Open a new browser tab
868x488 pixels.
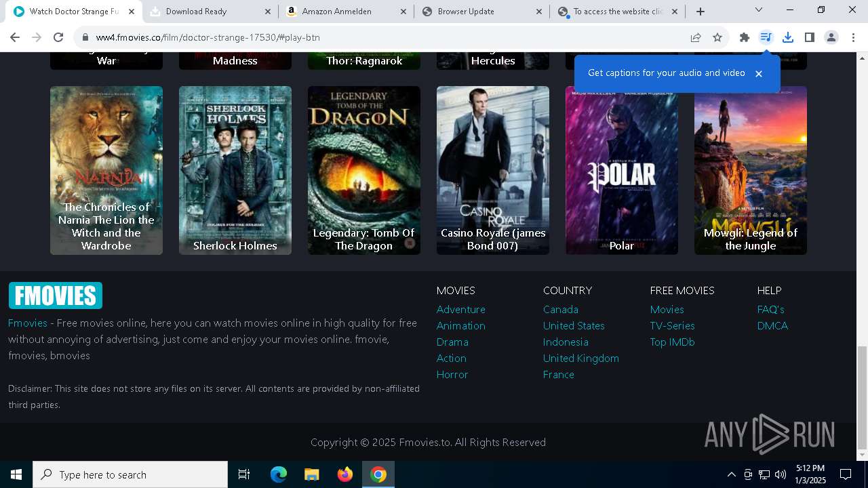coord(701,12)
